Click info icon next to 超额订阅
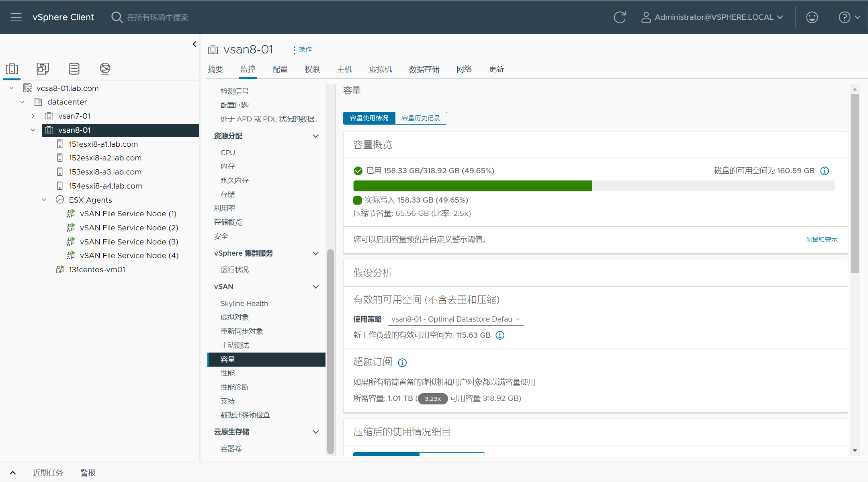The height and width of the screenshot is (482, 868). (402, 363)
